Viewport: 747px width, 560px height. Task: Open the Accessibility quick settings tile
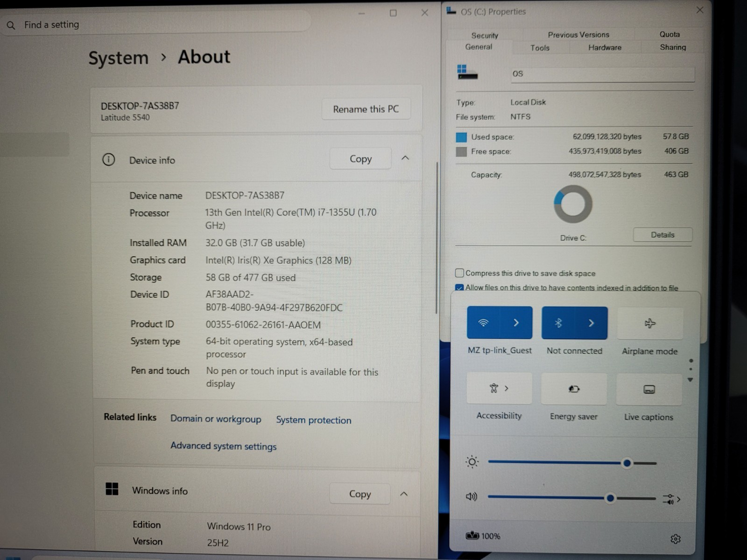499,388
